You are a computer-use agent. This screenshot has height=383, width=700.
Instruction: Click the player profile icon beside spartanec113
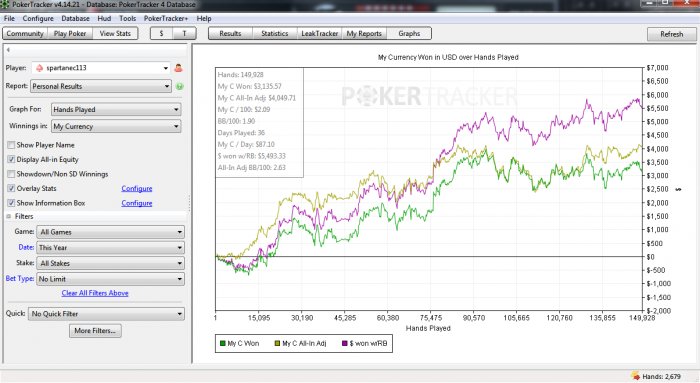click(x=178, y=68)
